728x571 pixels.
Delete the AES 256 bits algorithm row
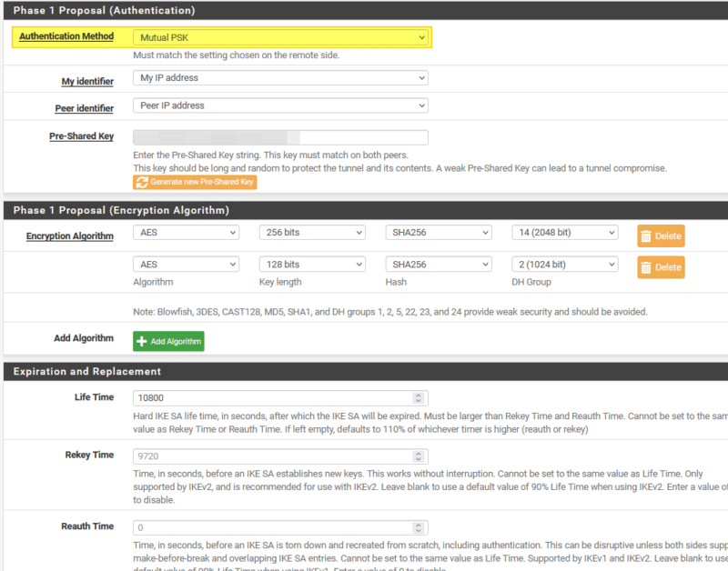[661, 236]
